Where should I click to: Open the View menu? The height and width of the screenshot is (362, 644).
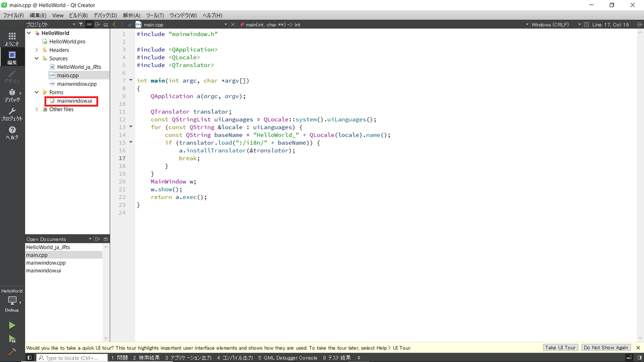tap(57, 15)
